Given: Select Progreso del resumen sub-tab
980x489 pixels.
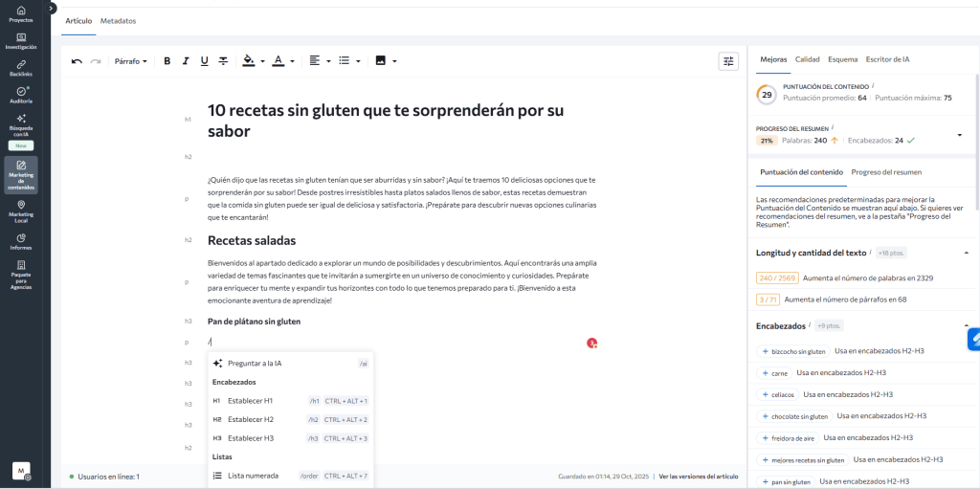Looking at the screenshot, I should [x=886, y=172].
